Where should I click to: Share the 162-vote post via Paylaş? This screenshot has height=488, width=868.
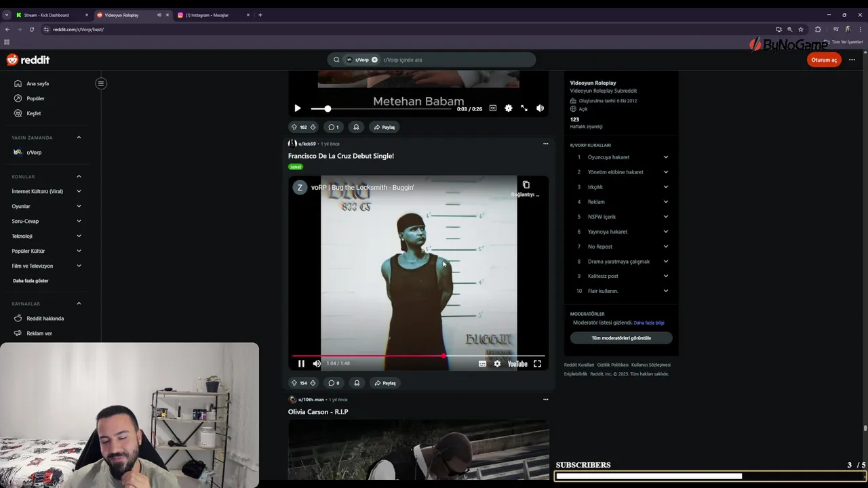(x=384, y=127)
